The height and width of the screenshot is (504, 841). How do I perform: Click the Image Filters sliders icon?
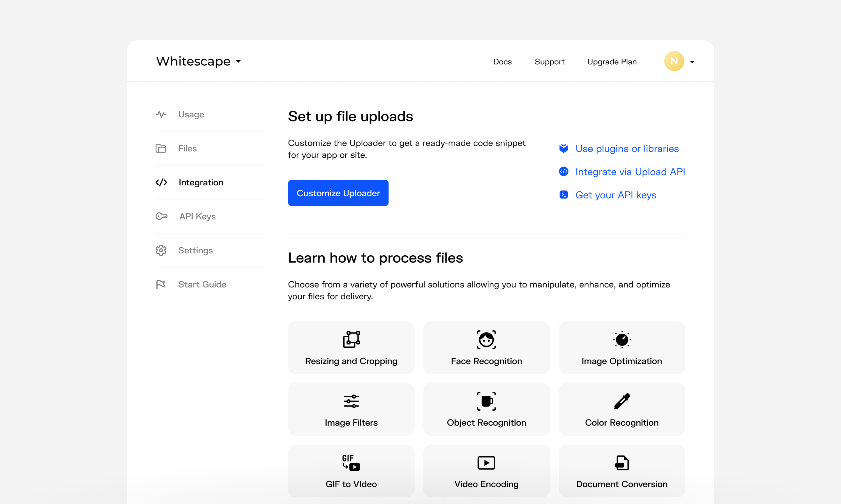point(351,401)
